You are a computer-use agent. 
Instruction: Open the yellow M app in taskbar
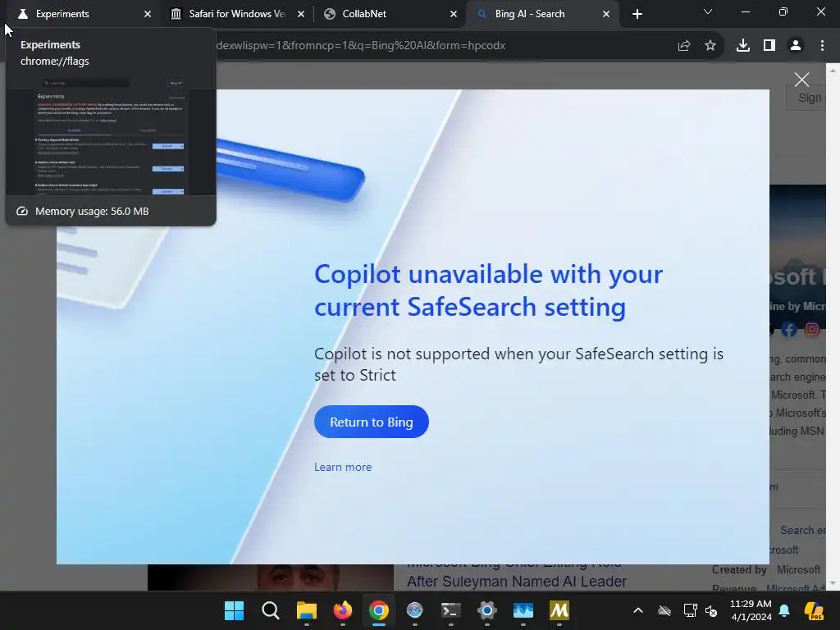[559, 610]
